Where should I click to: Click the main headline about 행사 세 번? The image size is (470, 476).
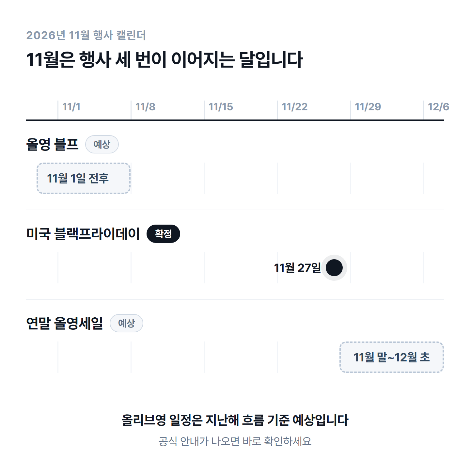[x=164, y=60]
